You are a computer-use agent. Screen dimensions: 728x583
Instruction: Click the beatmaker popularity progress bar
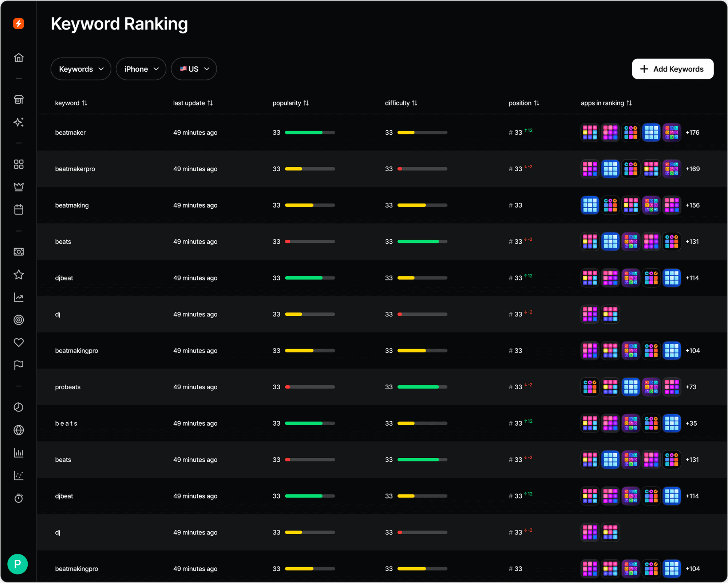[x=310, y=133]
